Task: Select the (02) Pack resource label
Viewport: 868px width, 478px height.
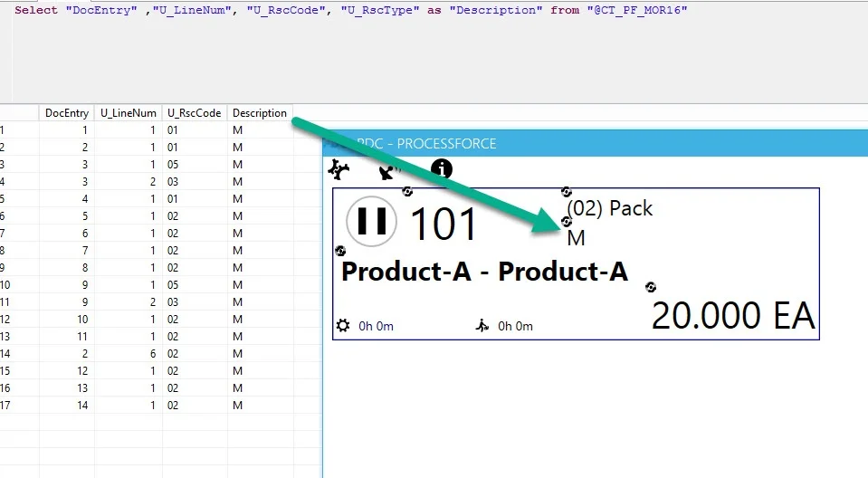Action: [609, 208]
